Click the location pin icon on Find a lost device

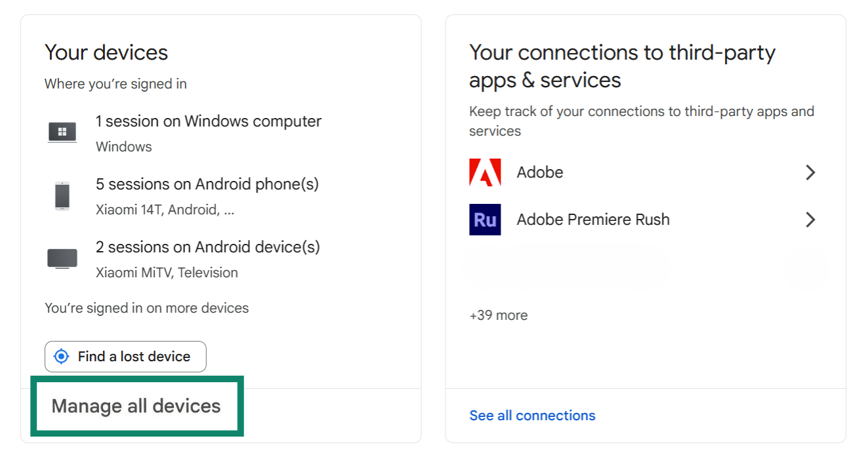point(60,356)
